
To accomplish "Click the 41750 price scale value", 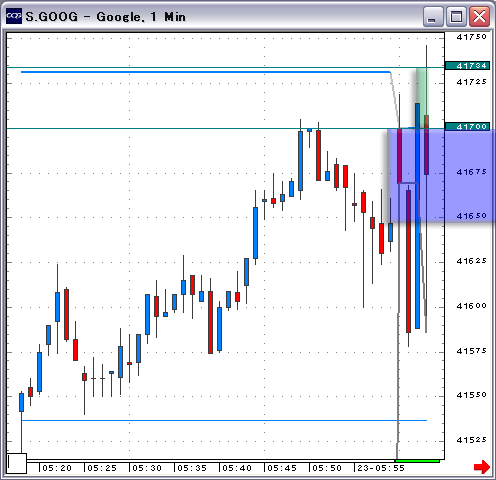I will (x=471, y=37).
